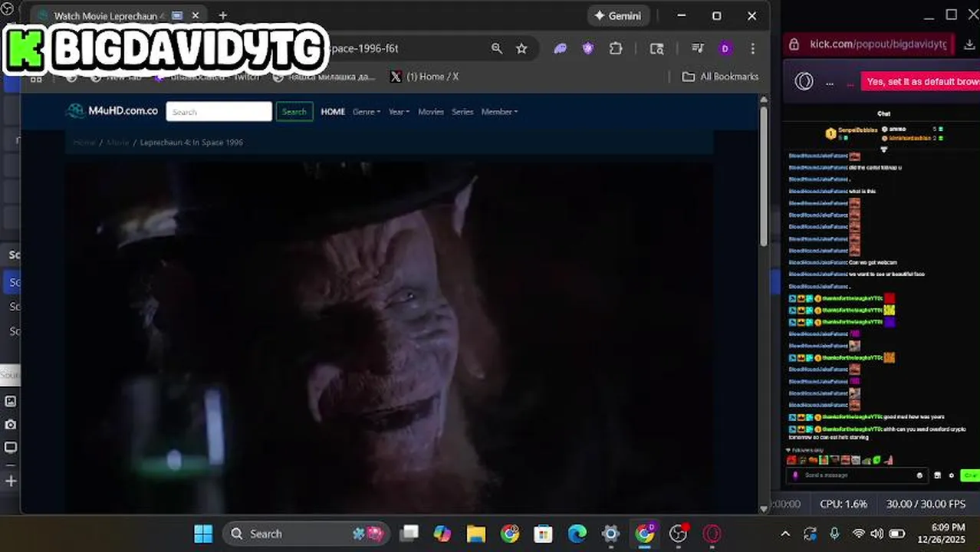
Task: Open the Series navigation item
Action: click(462, 112)
